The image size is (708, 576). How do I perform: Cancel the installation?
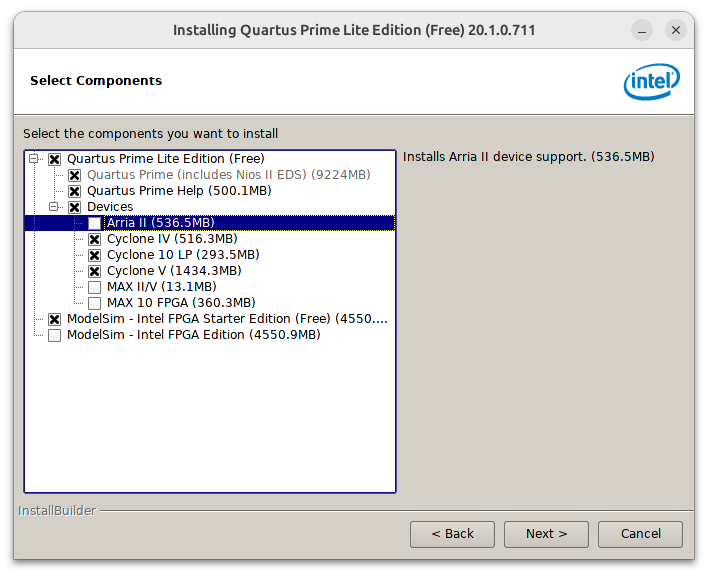click(x=640, y=534)
